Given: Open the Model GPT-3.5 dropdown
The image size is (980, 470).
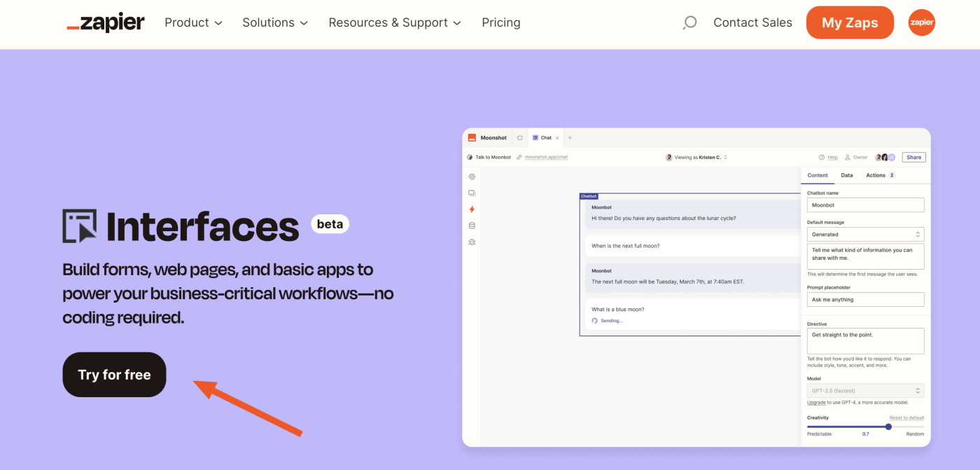Looking at the screenshot, I should pyautogui.click(x=865, y=390).
